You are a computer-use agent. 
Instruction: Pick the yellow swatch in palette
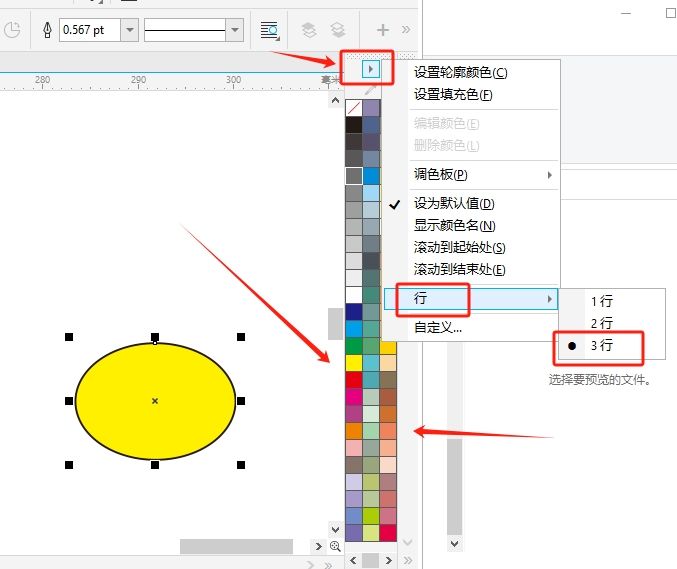point(354,362)
